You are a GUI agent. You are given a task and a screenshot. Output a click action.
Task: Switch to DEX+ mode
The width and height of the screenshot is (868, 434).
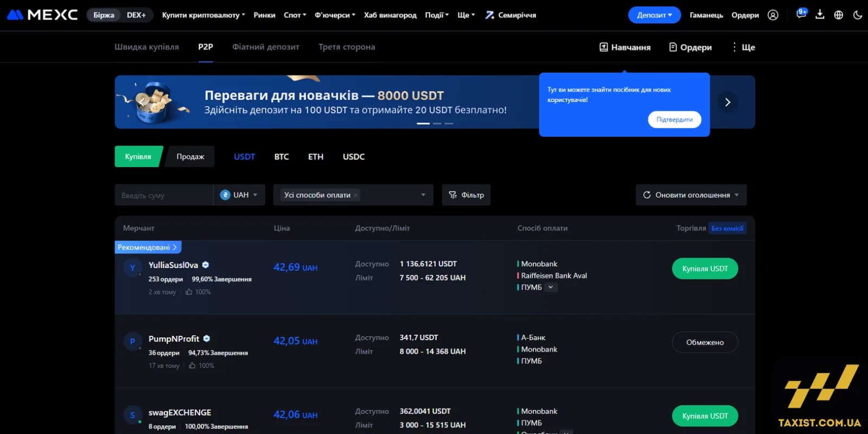click(x=136, y=15)
